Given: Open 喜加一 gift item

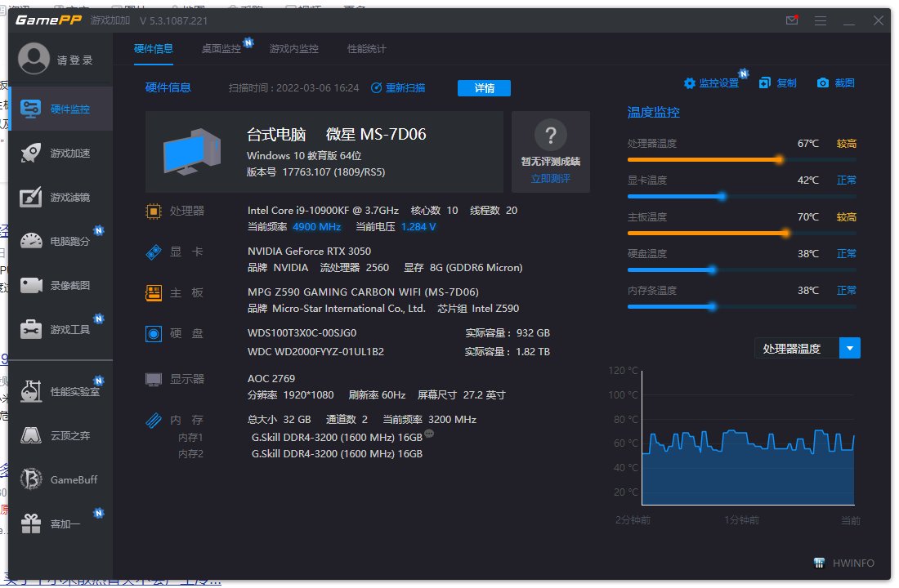Looking at the screenshot, I should [60, 523].
